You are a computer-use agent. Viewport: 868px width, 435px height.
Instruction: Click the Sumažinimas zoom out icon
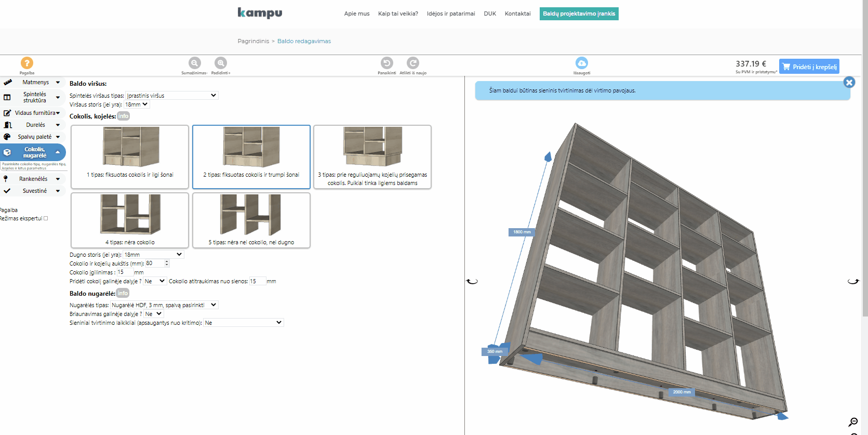click(194, 63)
